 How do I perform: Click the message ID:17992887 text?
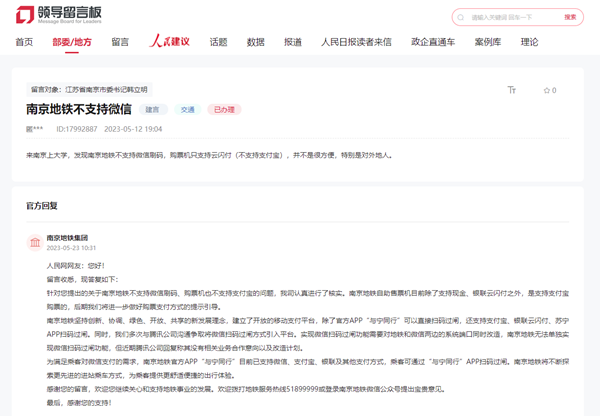coord(77,129)
